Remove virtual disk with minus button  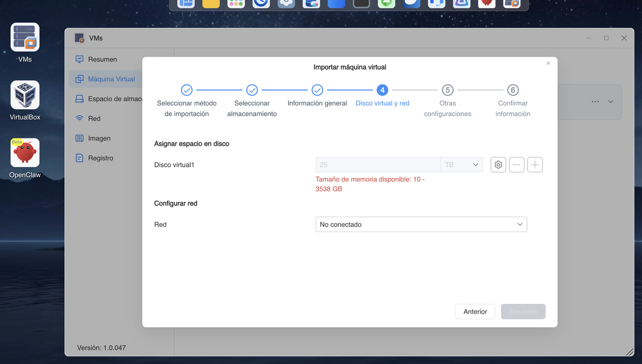click(517, 165)
